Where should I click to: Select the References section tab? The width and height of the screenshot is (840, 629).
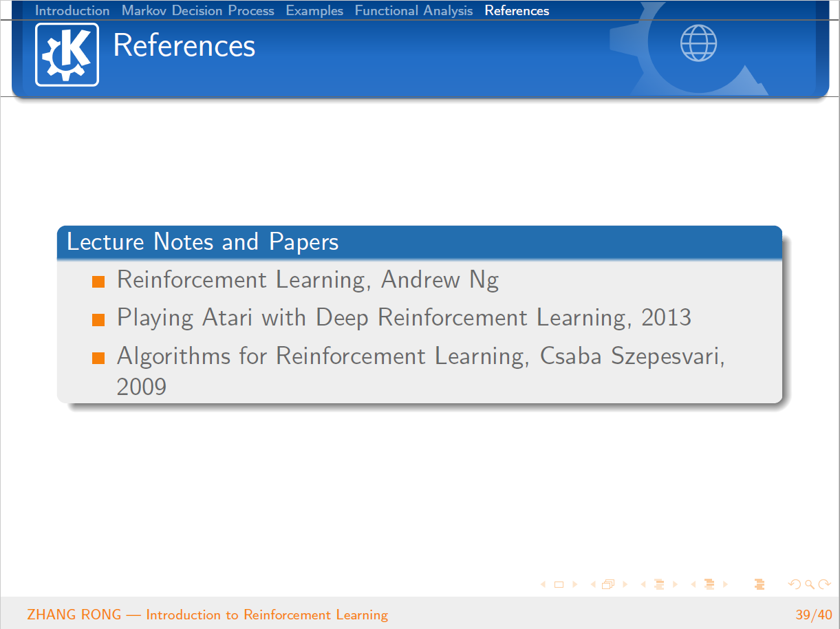pyautogui.click(x=517, y=10)
